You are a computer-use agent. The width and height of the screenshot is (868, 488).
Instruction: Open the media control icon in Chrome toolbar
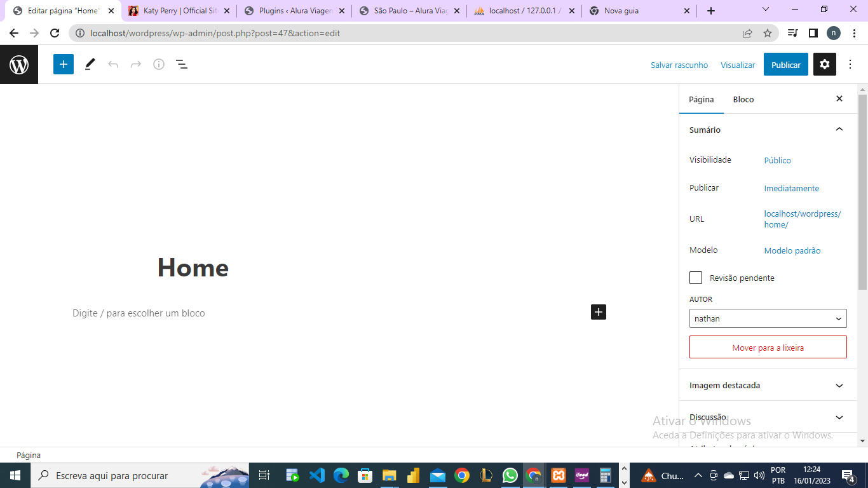click(792, 33)
